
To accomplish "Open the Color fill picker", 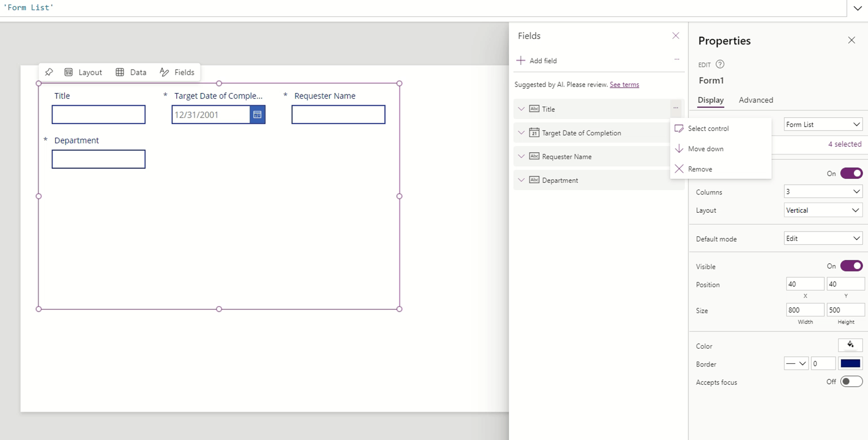I will pyautogui.click(x=850, y=345).
